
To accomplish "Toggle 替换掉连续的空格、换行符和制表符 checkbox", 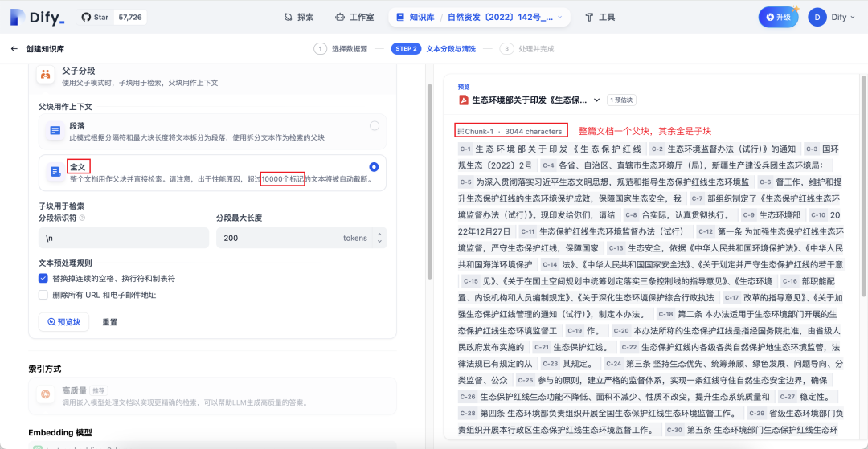I will coord(43,278).
